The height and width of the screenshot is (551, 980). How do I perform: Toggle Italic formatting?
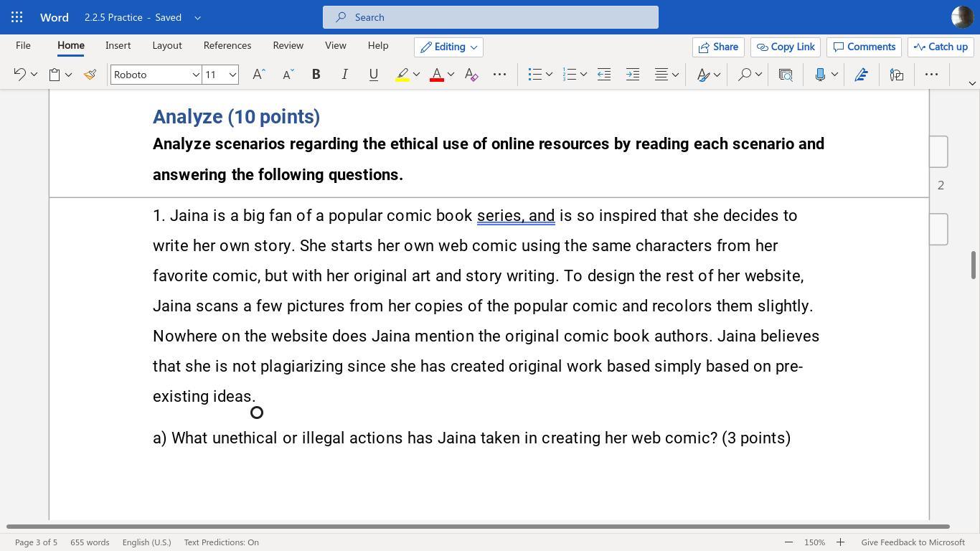(x=344, y=75)
